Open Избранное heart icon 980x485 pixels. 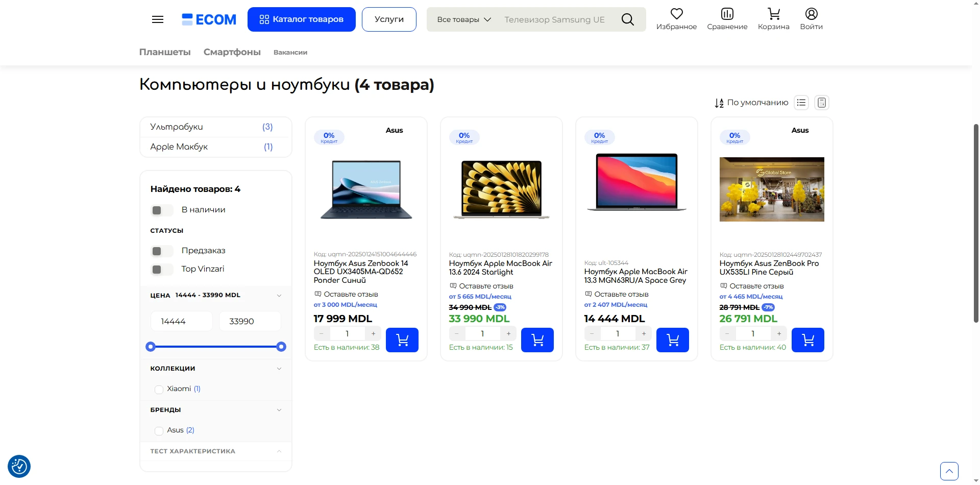[x=677, y=14]
